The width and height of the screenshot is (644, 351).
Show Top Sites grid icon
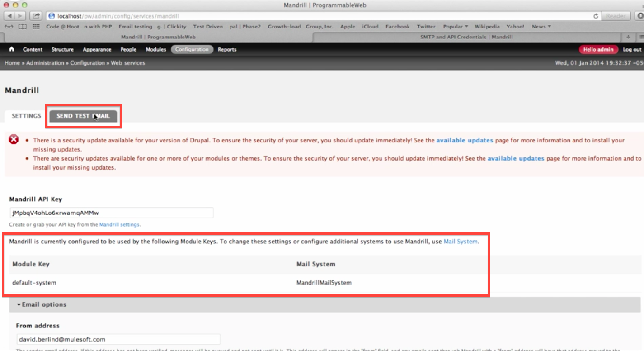click(x=36, y=27)
